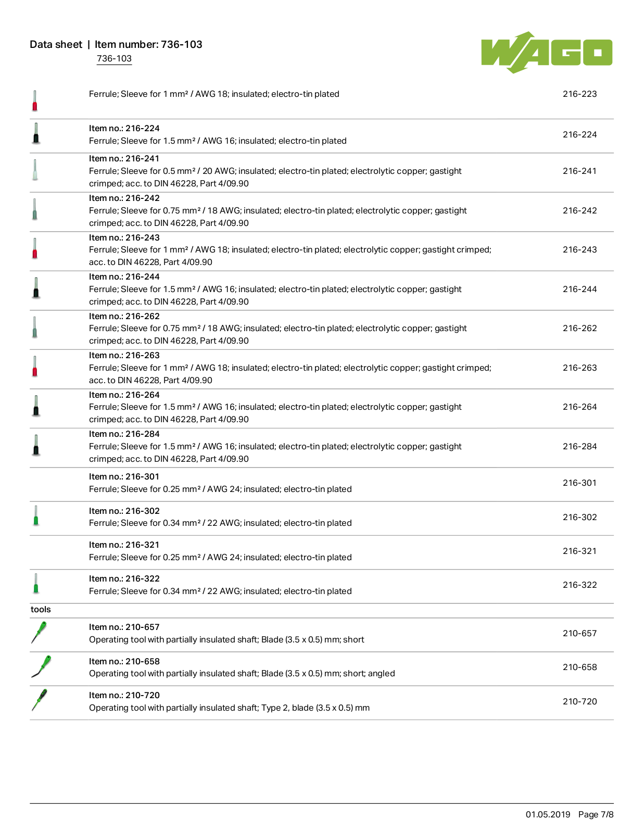Screen dimensions: 644x833
Task: Click the green ferrule image for 216-322
Action: click(35, 584)
